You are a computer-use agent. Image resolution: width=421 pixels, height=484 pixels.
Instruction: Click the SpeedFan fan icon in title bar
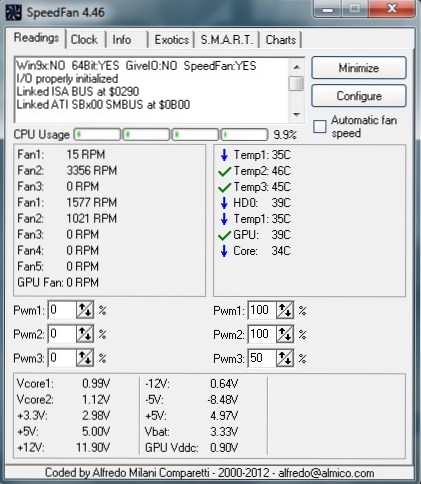click(13, 12)
